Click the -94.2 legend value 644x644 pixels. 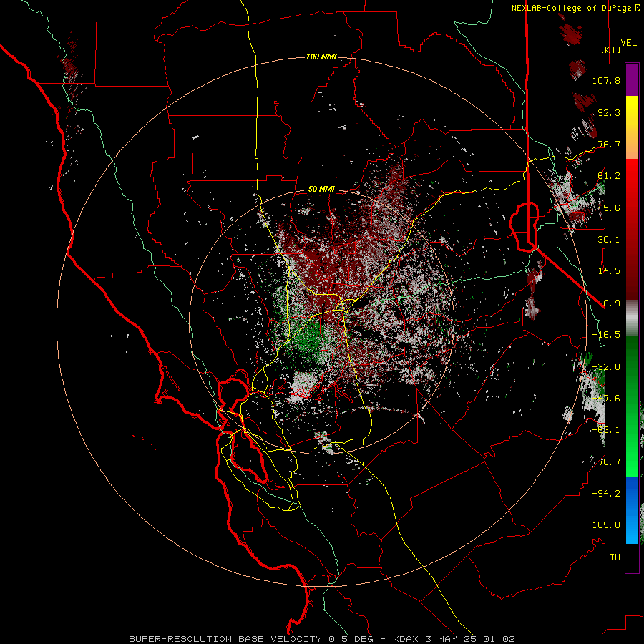pos(606,494)
